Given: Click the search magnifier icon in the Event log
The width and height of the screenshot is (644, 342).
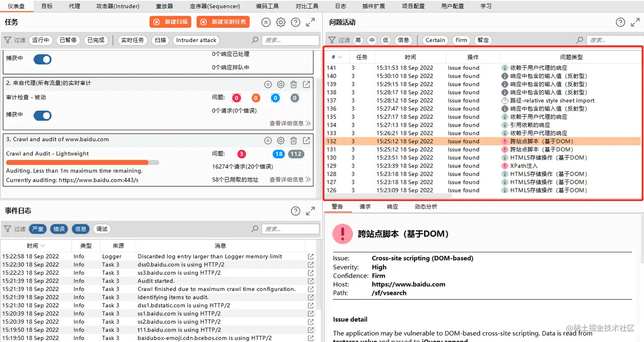Looking at the screenshot, I should pos(255,229).
